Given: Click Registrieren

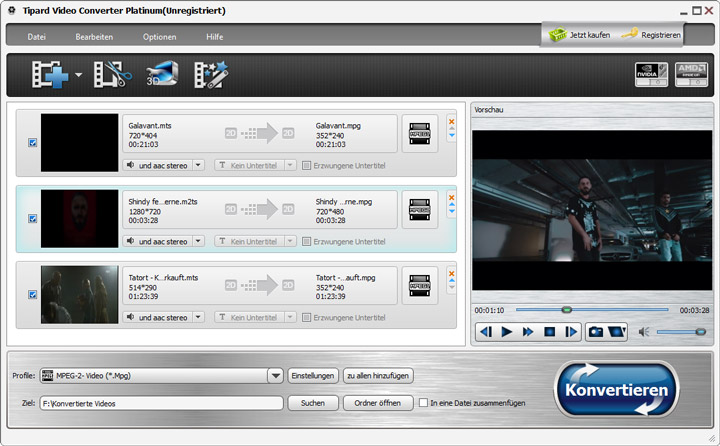Looking at the screenshot, I should coord(651,35).
